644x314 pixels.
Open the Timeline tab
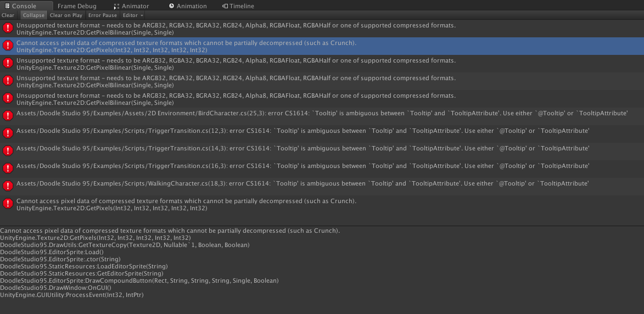click(238, 6)
